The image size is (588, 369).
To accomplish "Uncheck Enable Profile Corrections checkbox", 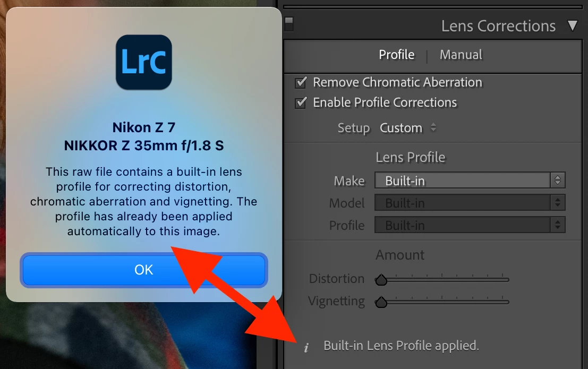I will tap(301, 102).
